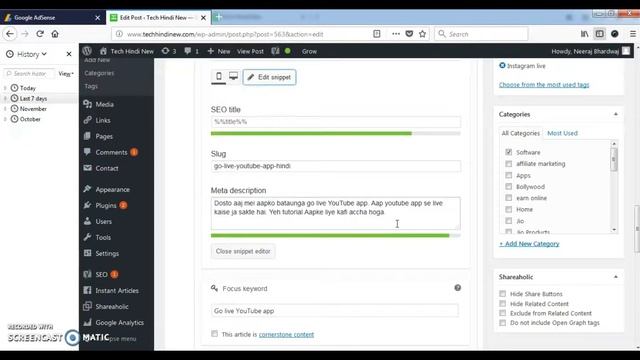Collapse the Categories panel
The height and width of the screenshot is (360, 640).
(616, 114)
